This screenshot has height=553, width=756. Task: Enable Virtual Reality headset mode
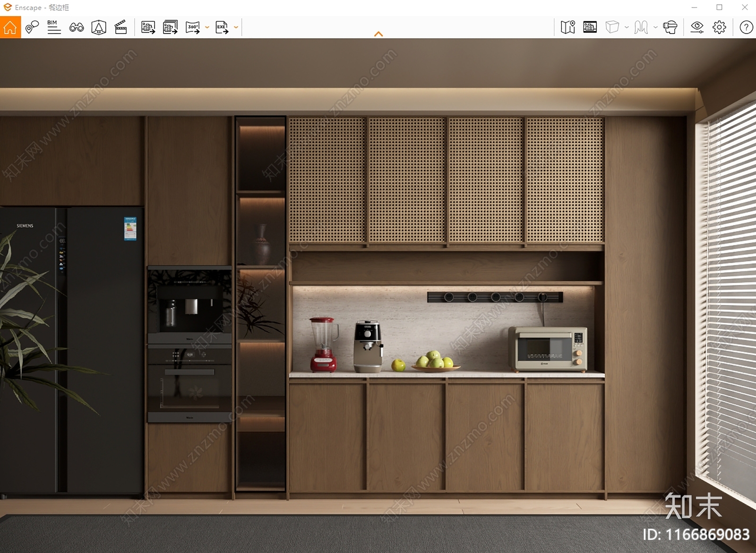pyautogui.click(x=670, y=27)
